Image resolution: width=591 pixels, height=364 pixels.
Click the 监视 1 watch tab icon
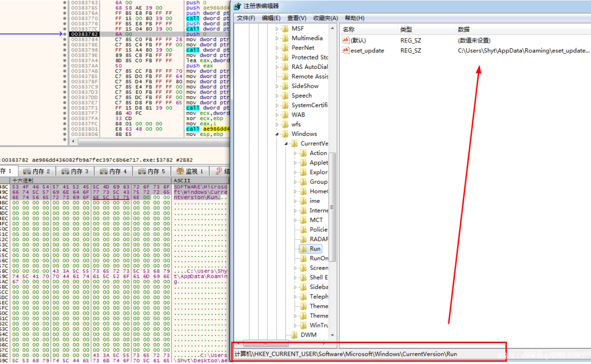point(180,172)
